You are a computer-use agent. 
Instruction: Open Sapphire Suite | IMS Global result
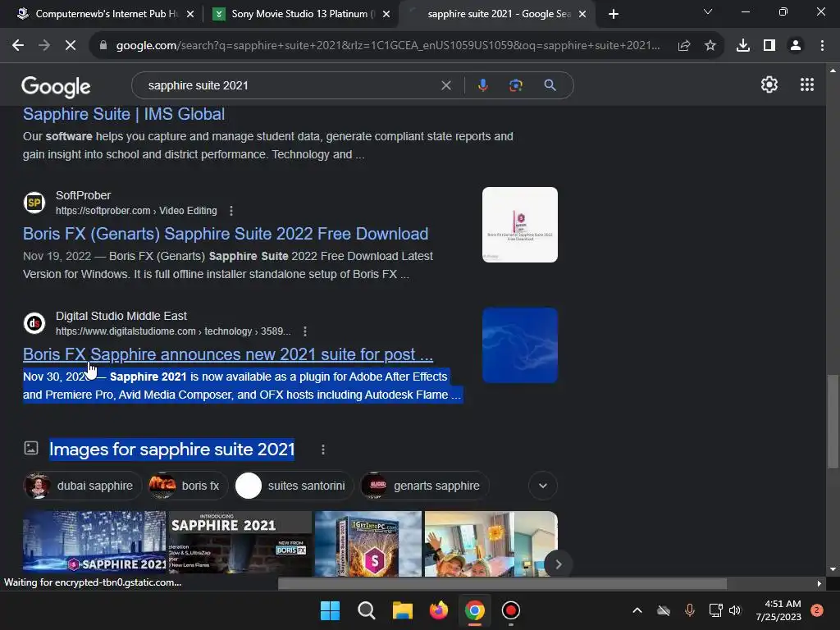[124, 114]
